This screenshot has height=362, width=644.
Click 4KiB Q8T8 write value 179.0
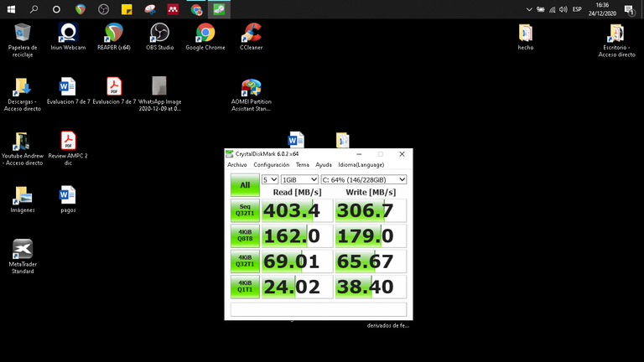tap(371, 236)
